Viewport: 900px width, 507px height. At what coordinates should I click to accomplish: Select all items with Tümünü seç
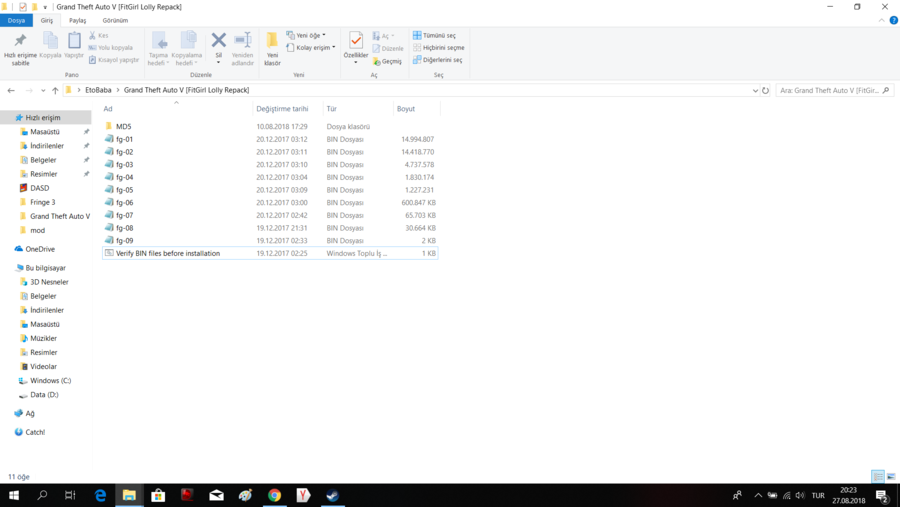[x=435, y=35]
